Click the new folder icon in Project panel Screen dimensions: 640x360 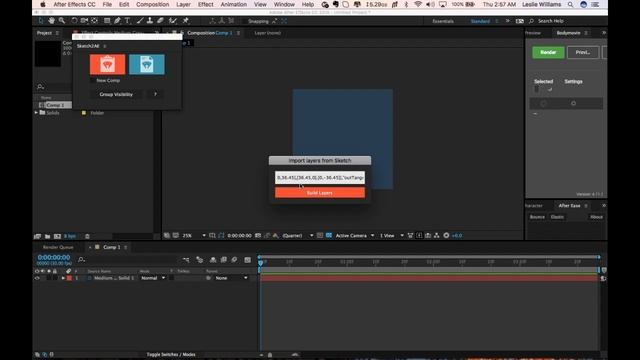point(47,236)
